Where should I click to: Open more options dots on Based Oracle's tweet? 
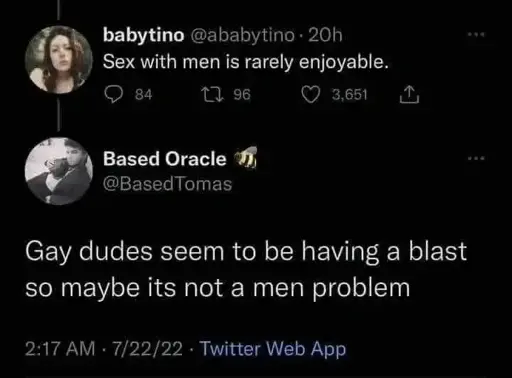point(477,159)
